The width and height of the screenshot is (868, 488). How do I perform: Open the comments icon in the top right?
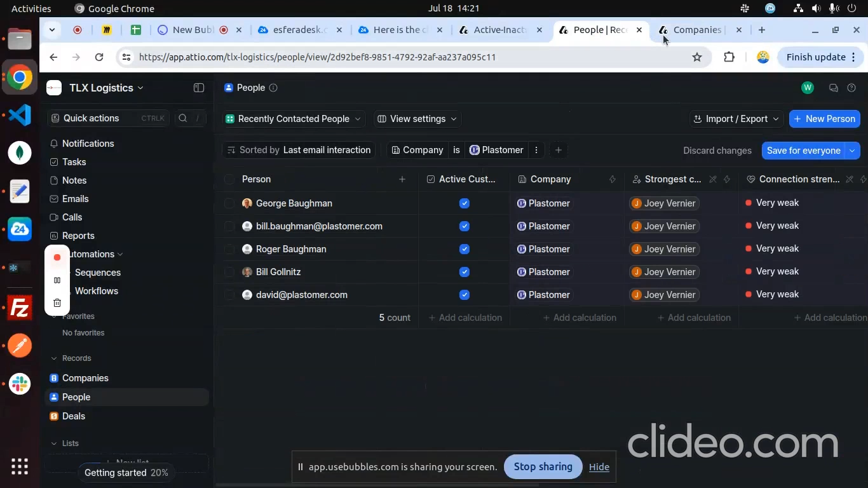(x=833, y=88)
